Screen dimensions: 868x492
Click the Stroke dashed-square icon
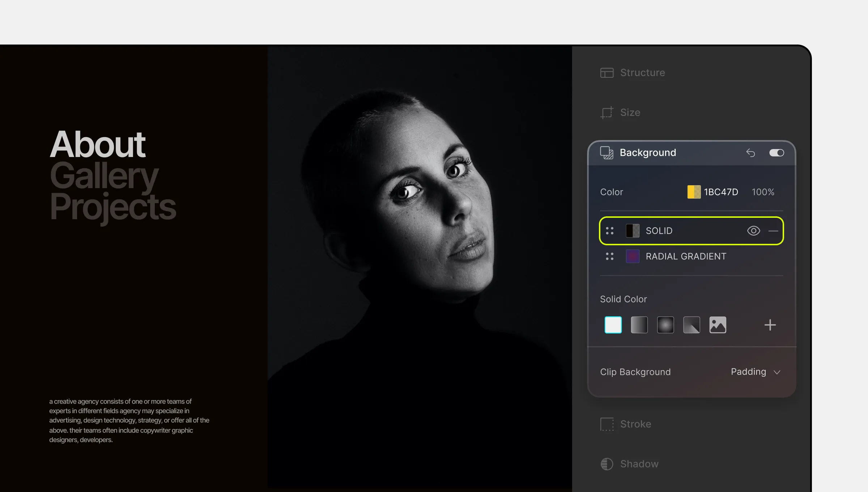click(x=607, y=424)
